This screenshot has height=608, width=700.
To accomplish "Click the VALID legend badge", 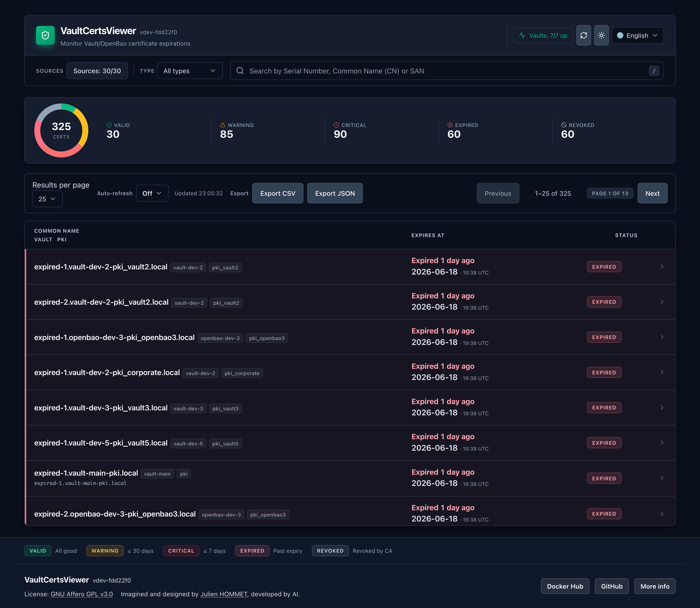I will 38,551.
